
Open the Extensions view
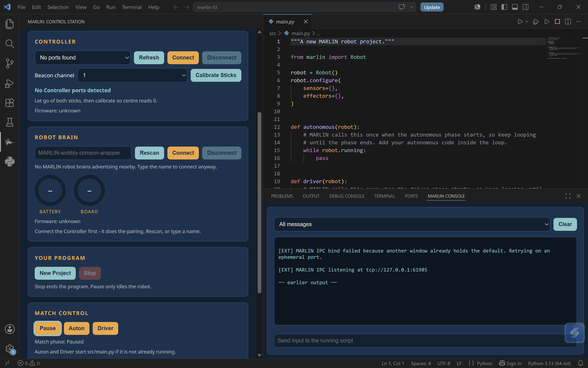coord(10,103)
